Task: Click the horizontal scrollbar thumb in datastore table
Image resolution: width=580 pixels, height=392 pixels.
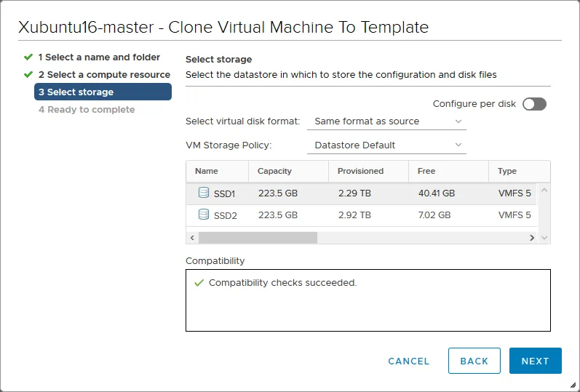Action: tap(258, 238)
